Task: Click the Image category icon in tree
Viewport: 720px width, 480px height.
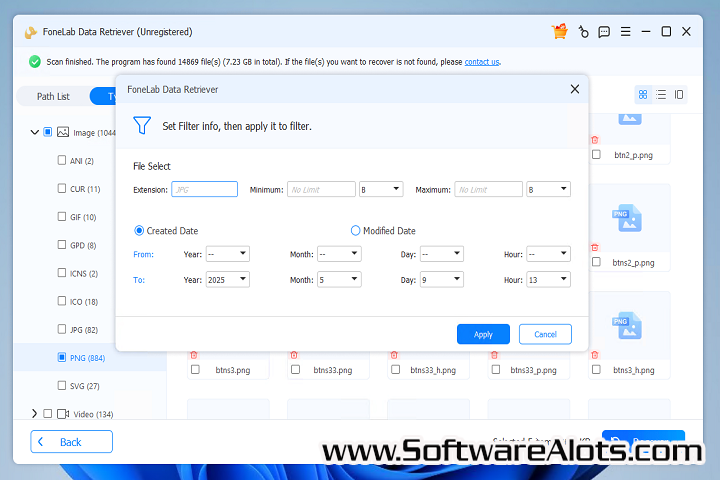Action: (63, 132)
